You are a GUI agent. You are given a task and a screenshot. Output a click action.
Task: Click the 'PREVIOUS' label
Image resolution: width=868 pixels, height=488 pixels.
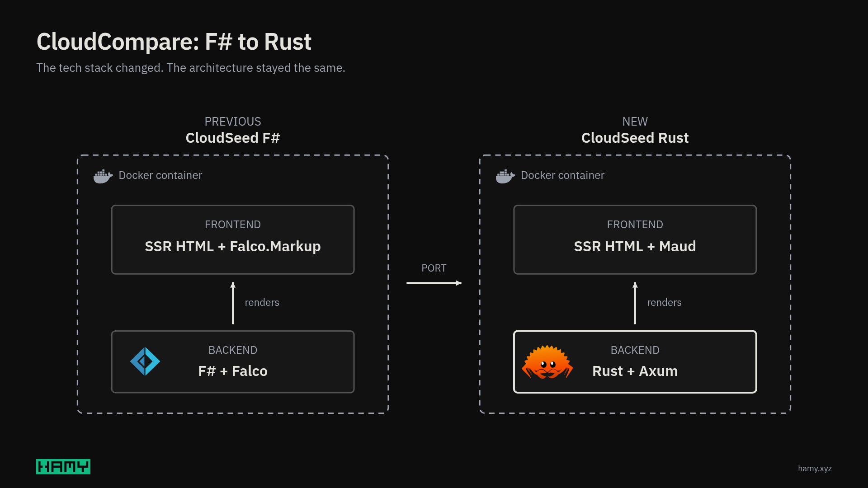[233, 122]
